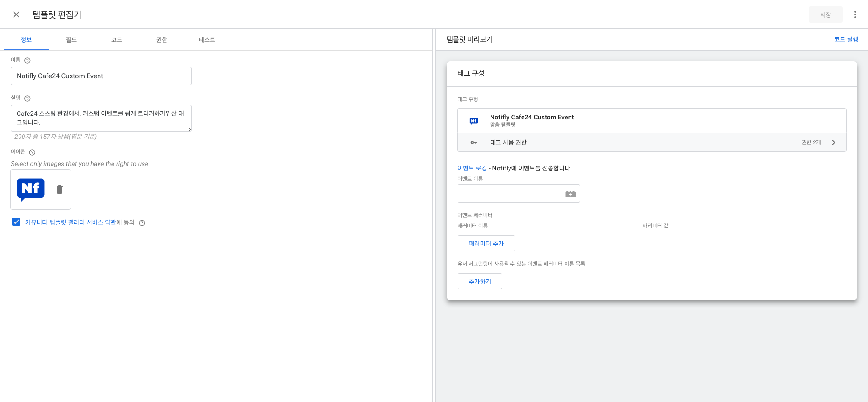868x402 pixels.
Task: Expand 태그 사용 권한 chevron arrow
Action: [834, 142]
